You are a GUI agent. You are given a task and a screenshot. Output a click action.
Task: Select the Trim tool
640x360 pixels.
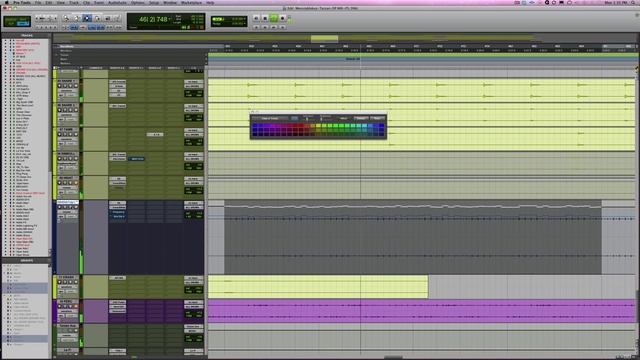click(76, 18)
